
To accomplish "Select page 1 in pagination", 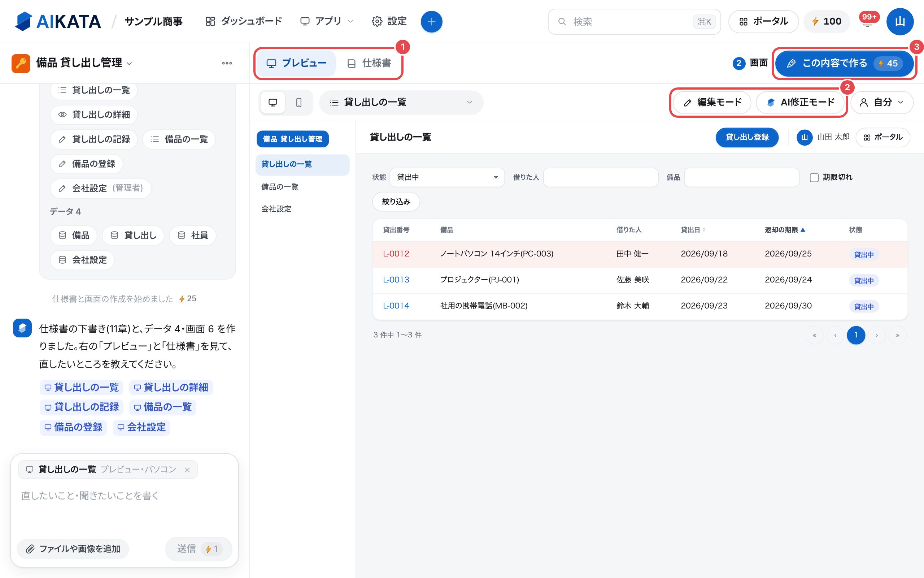I will [x=856, y=335].
